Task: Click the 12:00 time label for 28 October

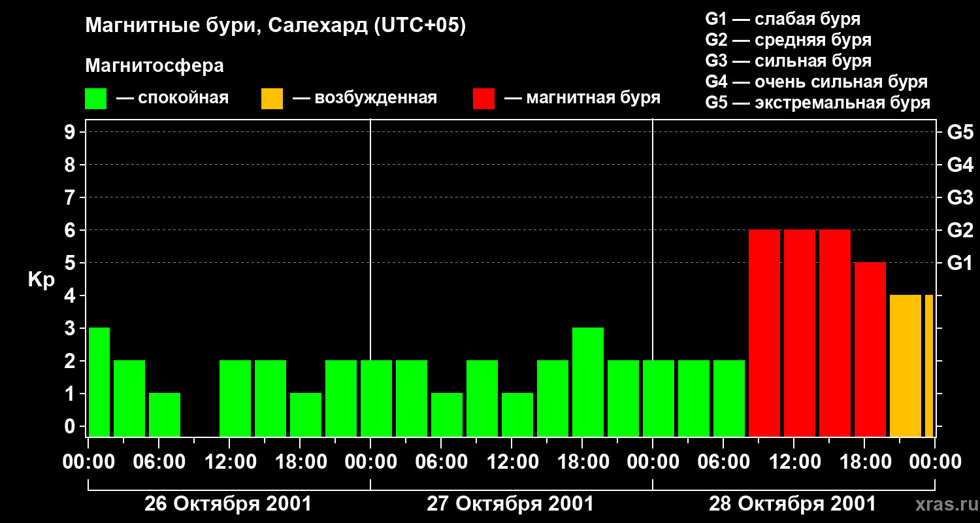Action: point(794,462)
